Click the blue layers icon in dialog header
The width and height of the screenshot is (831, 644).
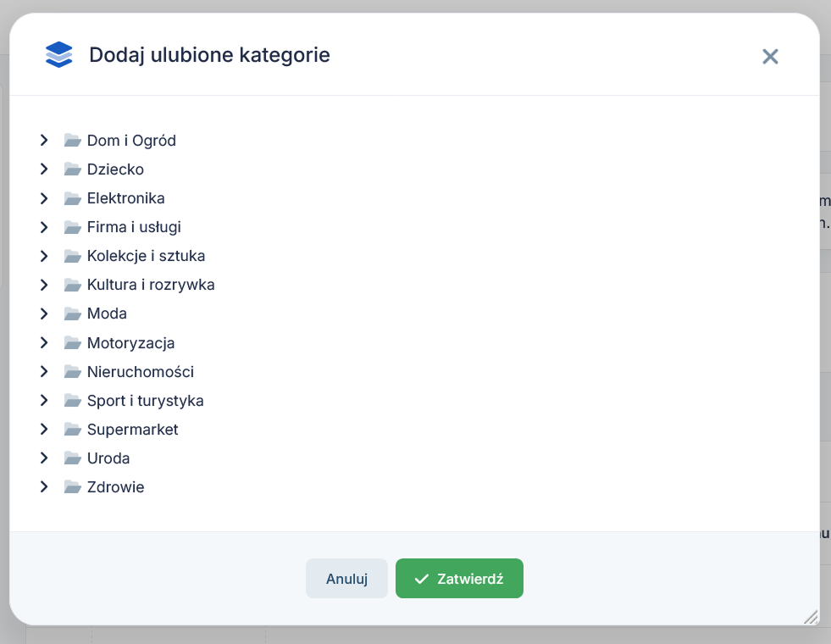[58, 54]
